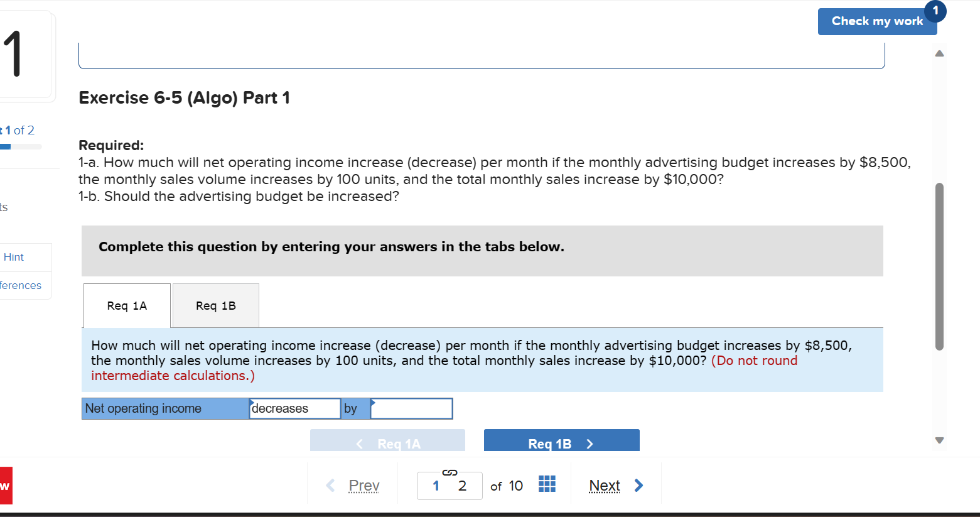Click the red application icon at bottom left

point(6,484)
